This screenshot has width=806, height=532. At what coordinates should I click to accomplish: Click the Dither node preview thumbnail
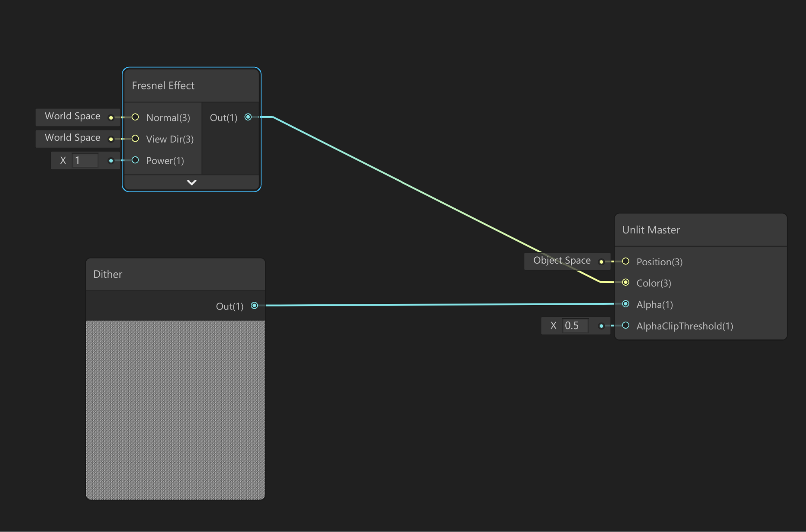click(x=175, y=410)
